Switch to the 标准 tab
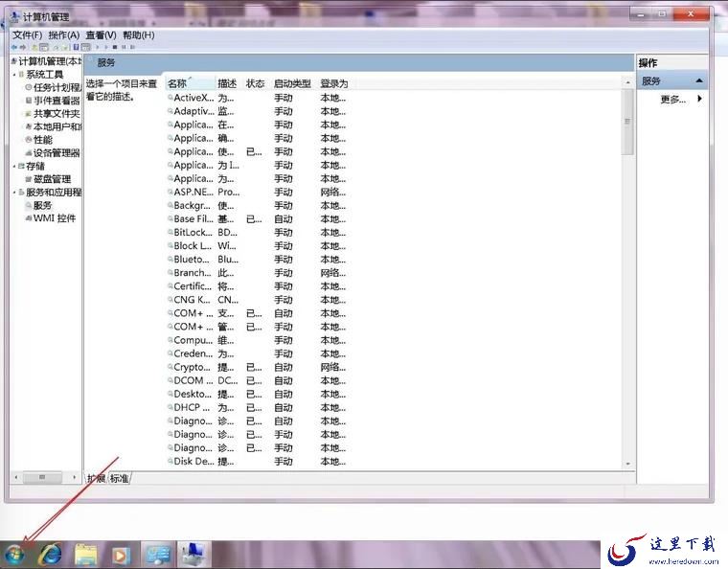This screenshot has width=728, height=569. [x=120, y=478]
